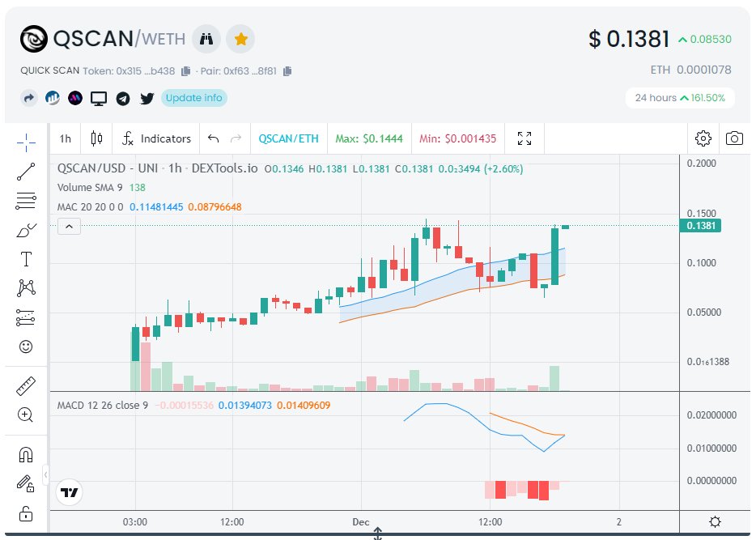Collapse the drawing toolbar side handle
This screenshot has width=756, height=540.
coord(45,475)
